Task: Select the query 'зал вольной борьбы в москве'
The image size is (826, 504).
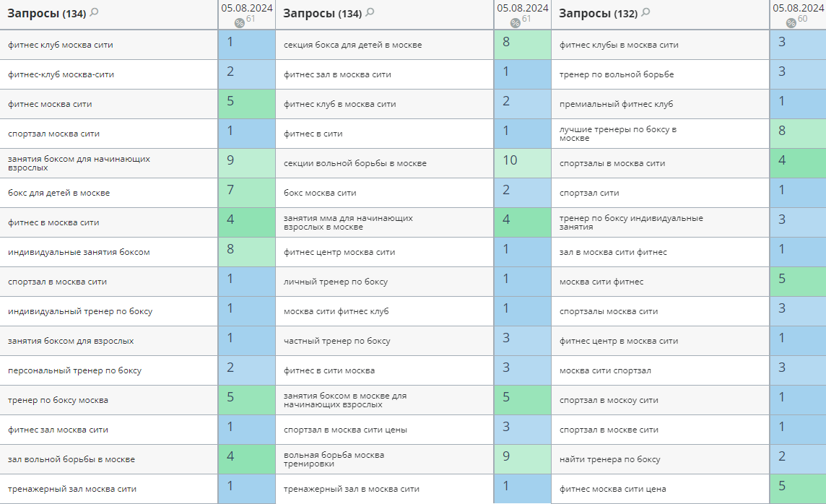Action: point(71,459)
